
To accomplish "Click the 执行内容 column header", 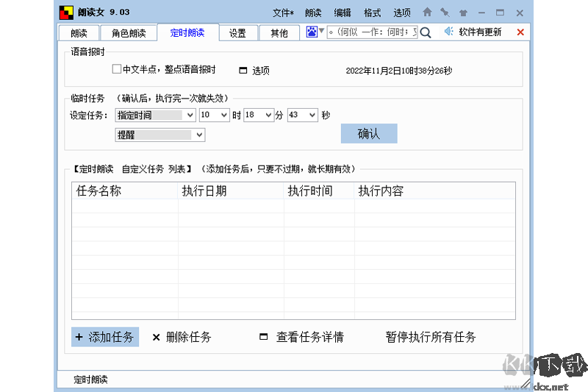I will point(434,191).
